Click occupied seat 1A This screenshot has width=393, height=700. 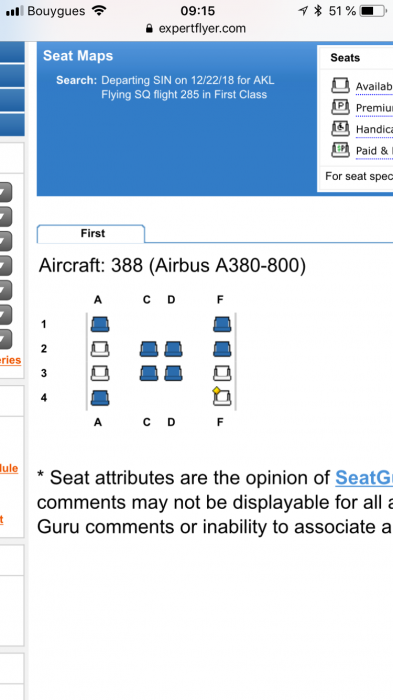point(100,324)
